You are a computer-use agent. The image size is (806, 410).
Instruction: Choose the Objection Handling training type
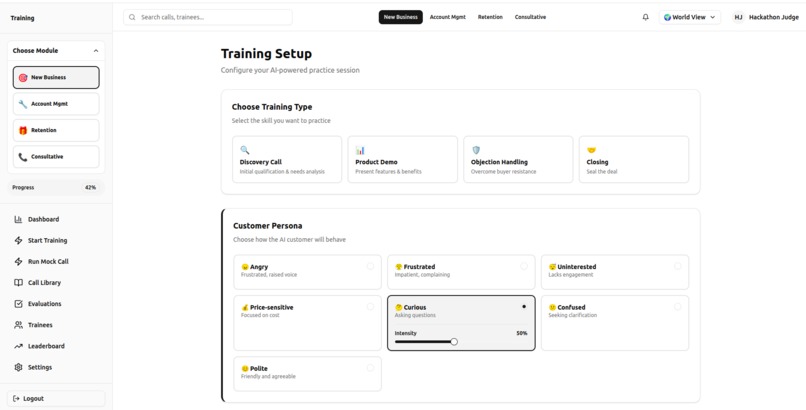[x=518, y=159]
